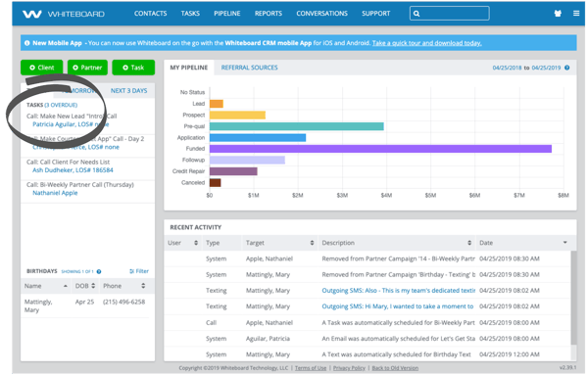The height and width of the screenshot is (375, 588).
Task: Sort Recent Activity by User column
Action: [182, 243]
